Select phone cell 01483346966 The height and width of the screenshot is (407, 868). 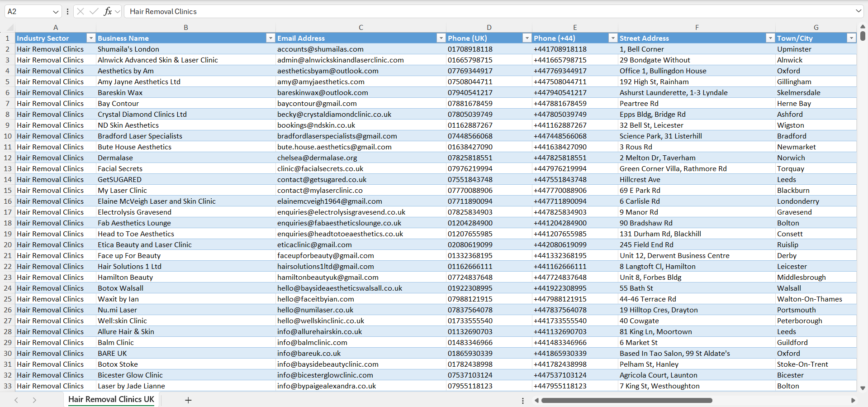(x=489, y=342)
